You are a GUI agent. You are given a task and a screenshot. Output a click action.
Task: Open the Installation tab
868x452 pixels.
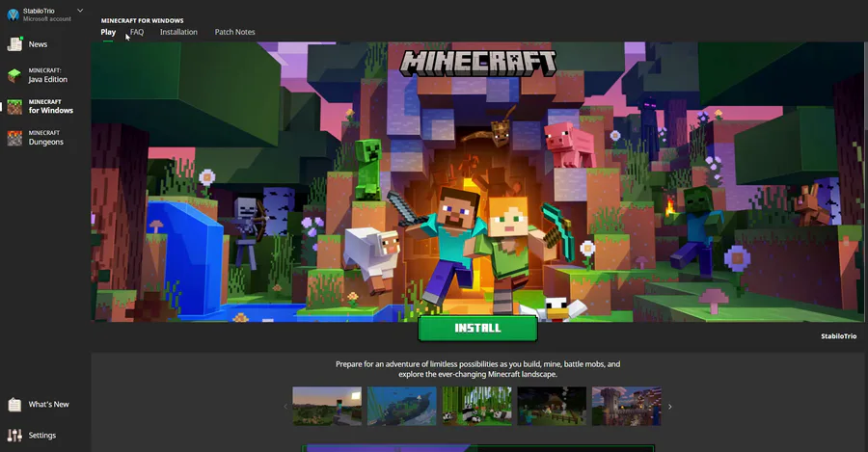pos(178,32)
